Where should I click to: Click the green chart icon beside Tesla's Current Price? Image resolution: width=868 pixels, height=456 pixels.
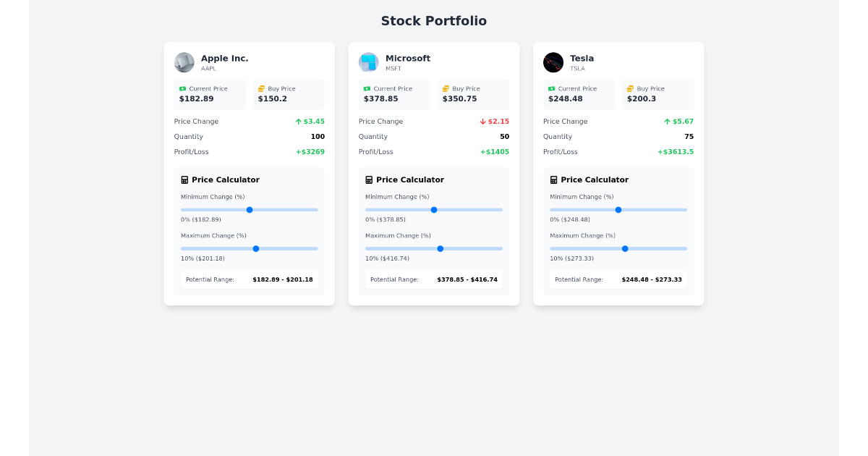pos(553,88)
